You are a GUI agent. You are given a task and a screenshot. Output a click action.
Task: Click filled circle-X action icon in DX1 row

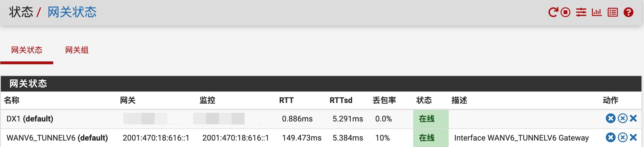click(611, 119)
